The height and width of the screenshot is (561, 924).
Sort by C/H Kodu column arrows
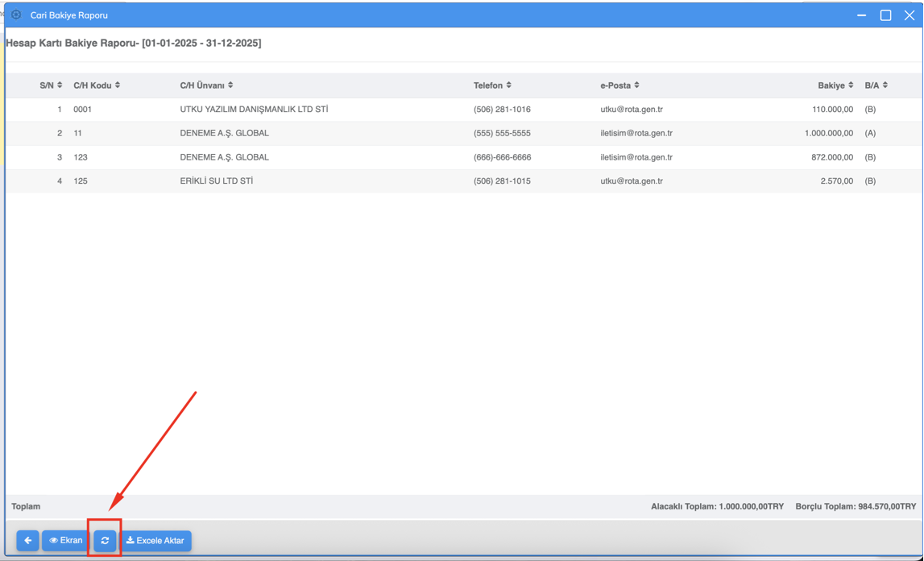pyautogui.click(x=118, y=85)
